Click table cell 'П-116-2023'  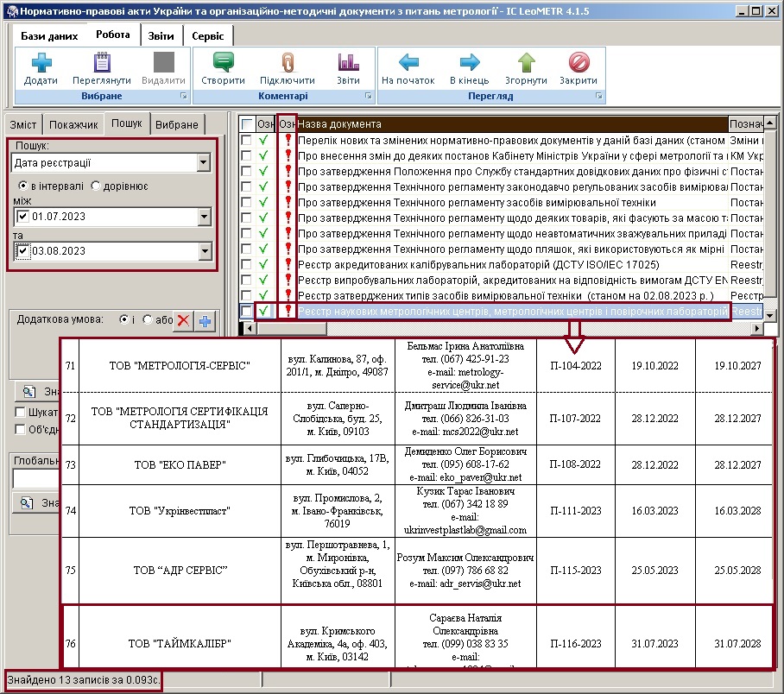[x=576, y=644]
